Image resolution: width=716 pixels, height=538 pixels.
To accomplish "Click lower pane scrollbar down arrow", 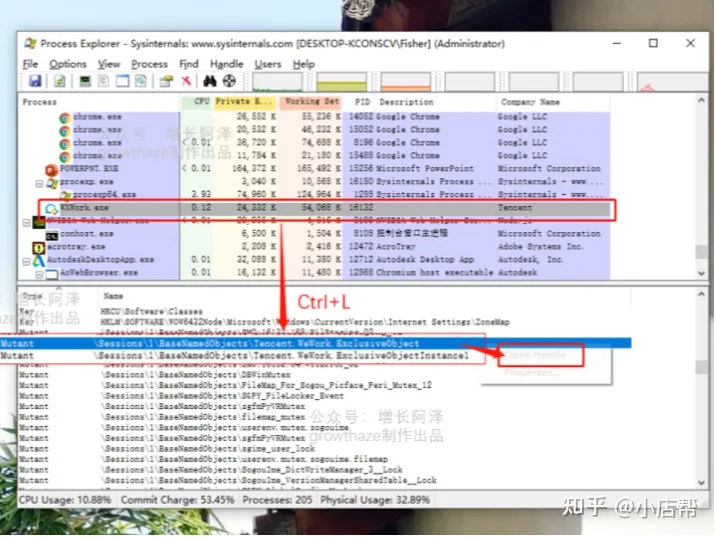I will tap(701, 483).
